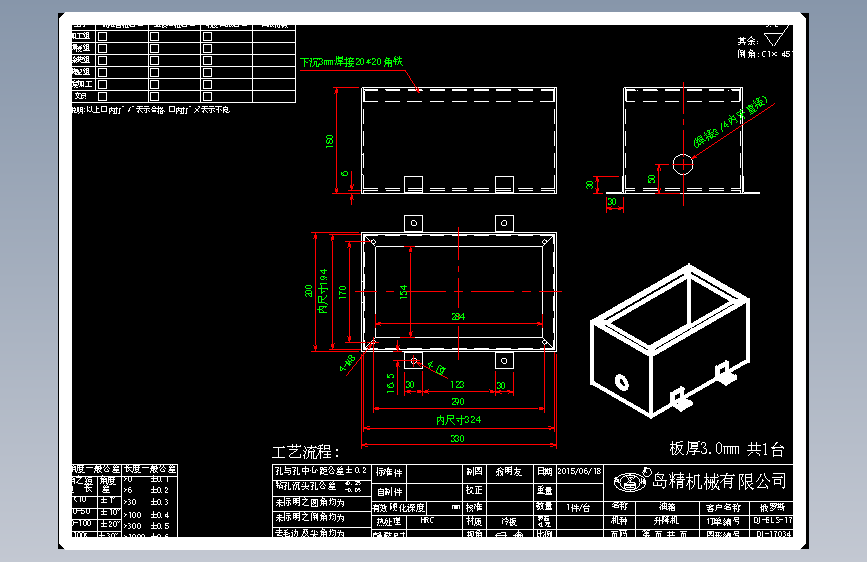The height and width of the screenshot is (562, 867).
Task: Select the 内尺寸324 dimension text
Action: [x=458, y=420]
